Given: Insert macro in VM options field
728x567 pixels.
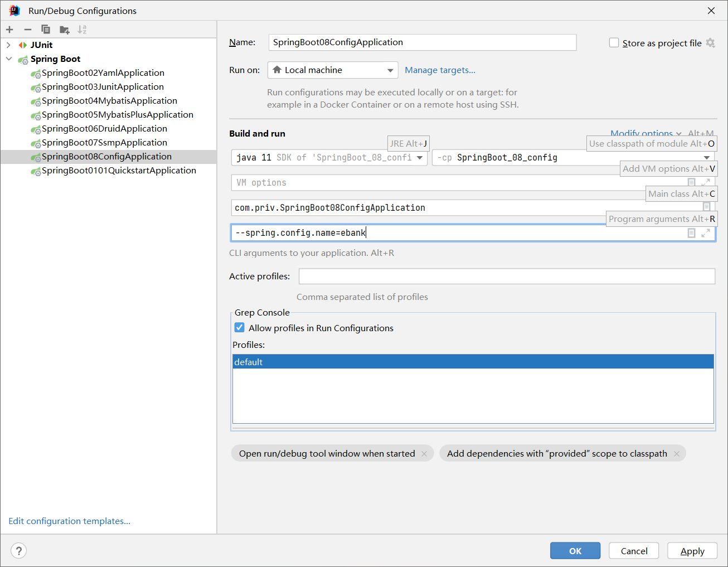Looking at the screenshot, I should pos(692,182).
